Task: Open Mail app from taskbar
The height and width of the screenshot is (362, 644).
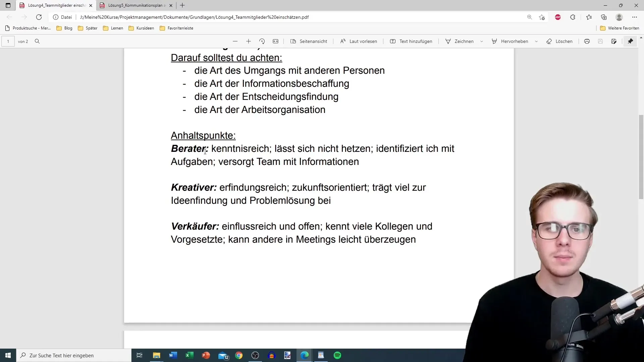Action: coord(223,355)
